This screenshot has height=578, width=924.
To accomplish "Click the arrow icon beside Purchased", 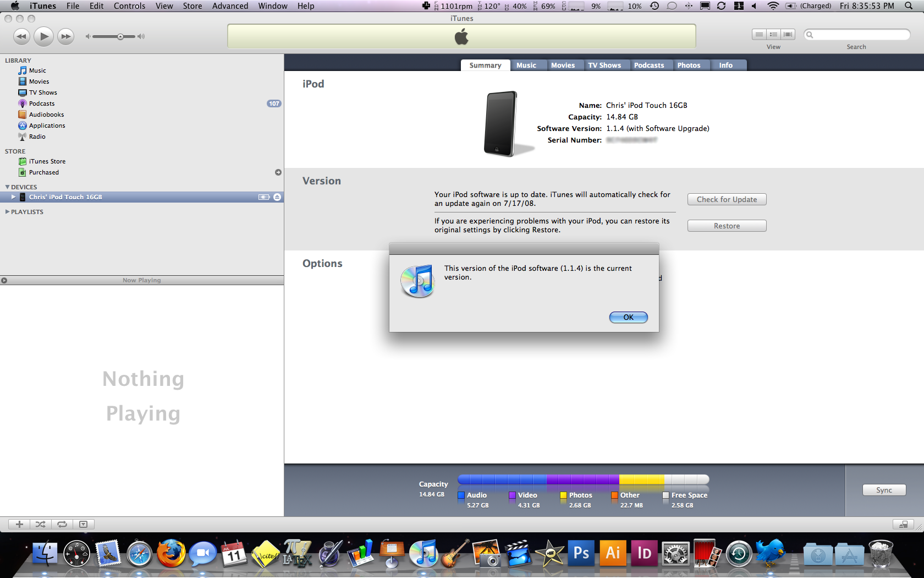I will point(278,172).
